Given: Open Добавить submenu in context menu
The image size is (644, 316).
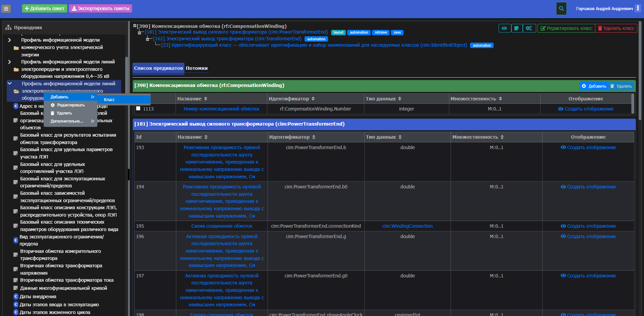Looking at the screenshot, I should tap(71, 97).
